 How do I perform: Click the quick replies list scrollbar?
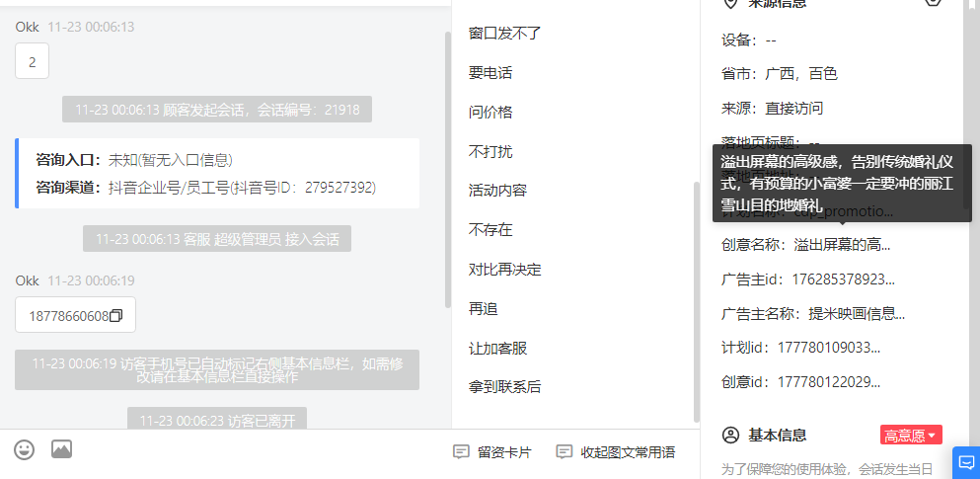[696, 301]
